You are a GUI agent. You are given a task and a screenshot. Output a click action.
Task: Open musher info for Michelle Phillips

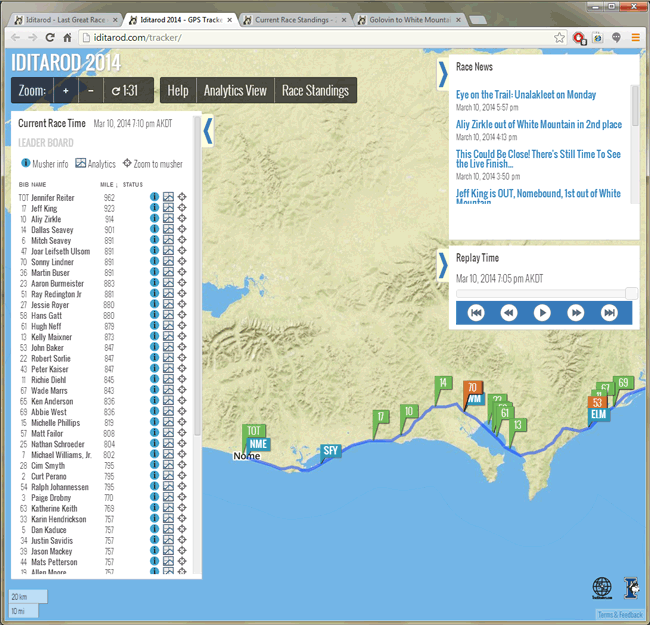pyautogui.click(x=154, y=422)
